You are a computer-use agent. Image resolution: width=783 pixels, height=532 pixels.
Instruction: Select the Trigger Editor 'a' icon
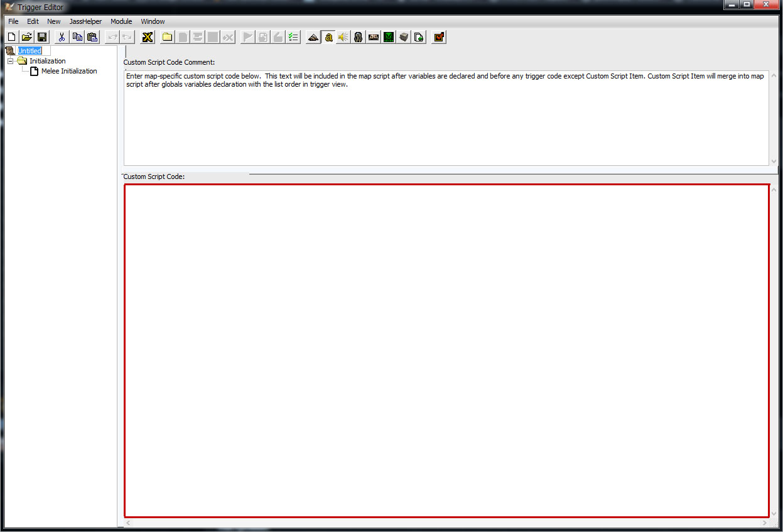click(x=328, y=37)
